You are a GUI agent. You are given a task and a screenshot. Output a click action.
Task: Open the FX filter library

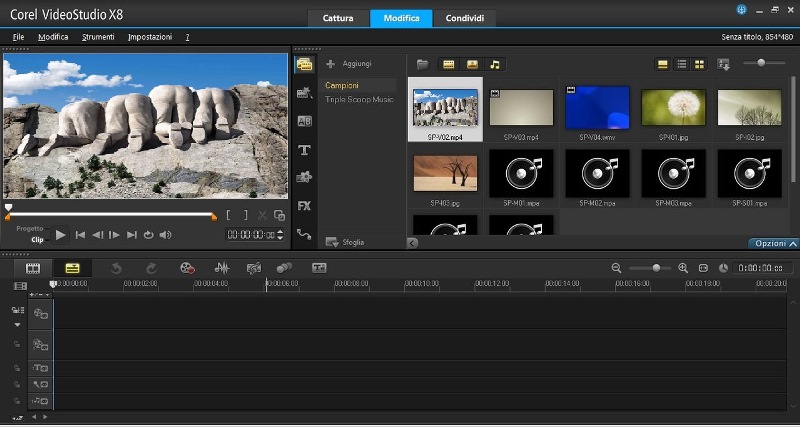(x=304, y=206)
